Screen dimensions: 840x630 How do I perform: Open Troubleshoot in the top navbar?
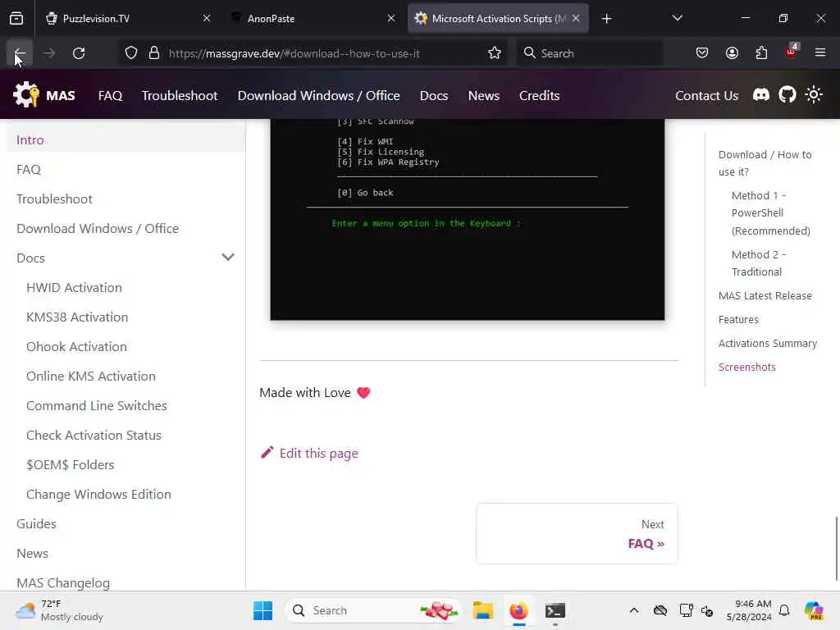tap(180, 95)
